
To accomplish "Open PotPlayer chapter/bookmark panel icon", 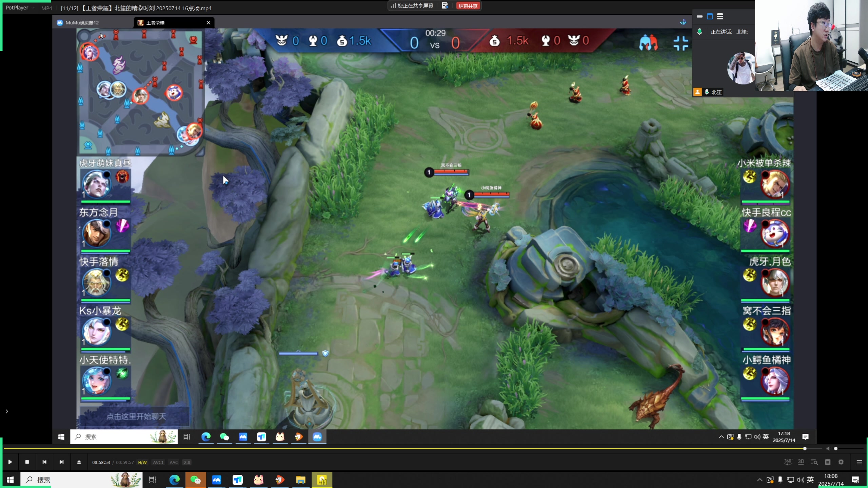I will pos(828,462).
